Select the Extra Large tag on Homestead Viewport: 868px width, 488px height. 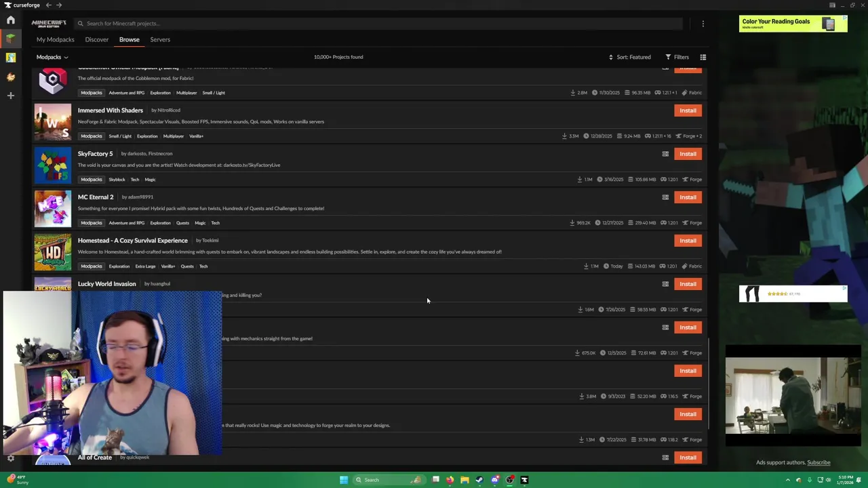pyautogui.click(x=145, y=266)
